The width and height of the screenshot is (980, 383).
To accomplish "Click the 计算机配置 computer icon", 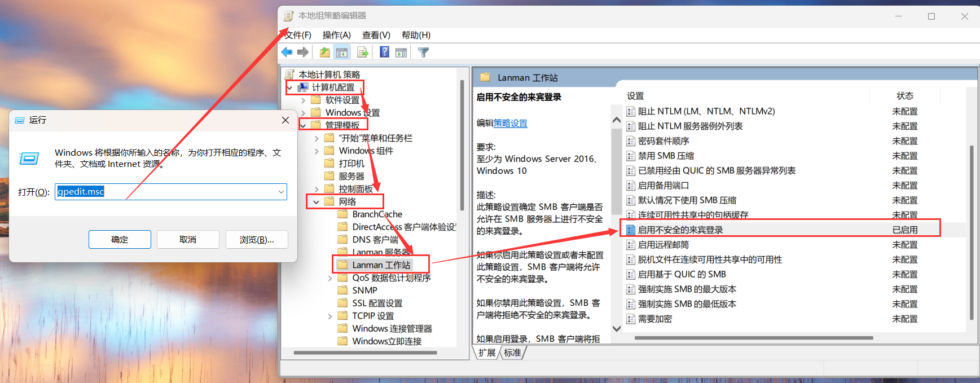I will (x=303, y=87).
